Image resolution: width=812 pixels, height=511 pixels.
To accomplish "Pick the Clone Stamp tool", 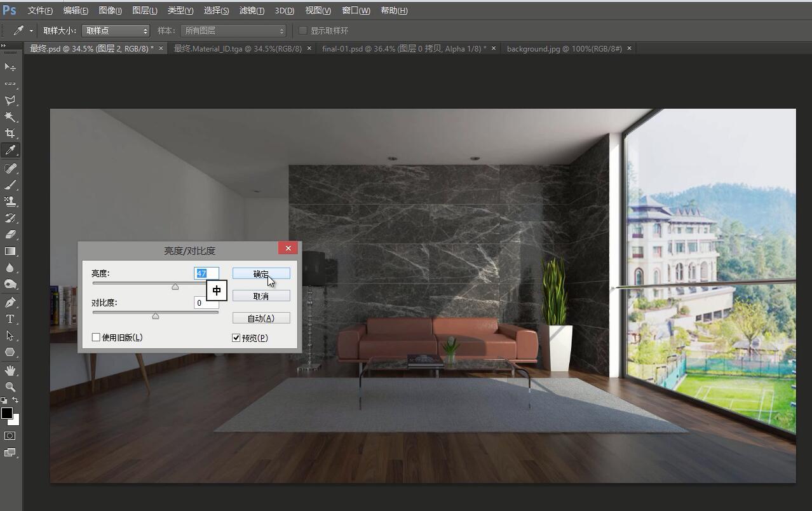I will (x=10, y=201).
